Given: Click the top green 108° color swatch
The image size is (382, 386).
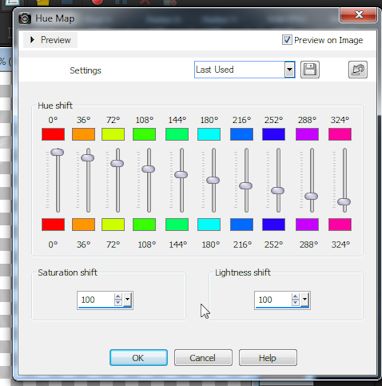Looking at the screenshot, I should pos(144,134).
